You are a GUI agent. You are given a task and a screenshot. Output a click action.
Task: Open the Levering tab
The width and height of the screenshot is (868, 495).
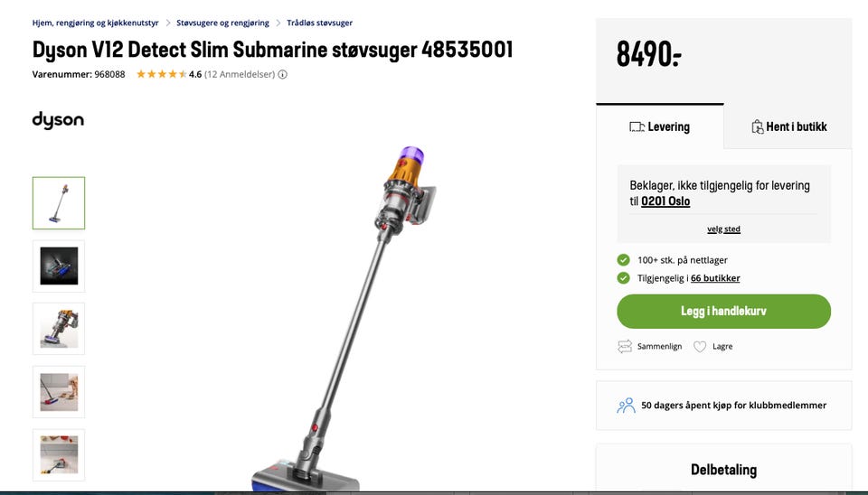point(660,126)
